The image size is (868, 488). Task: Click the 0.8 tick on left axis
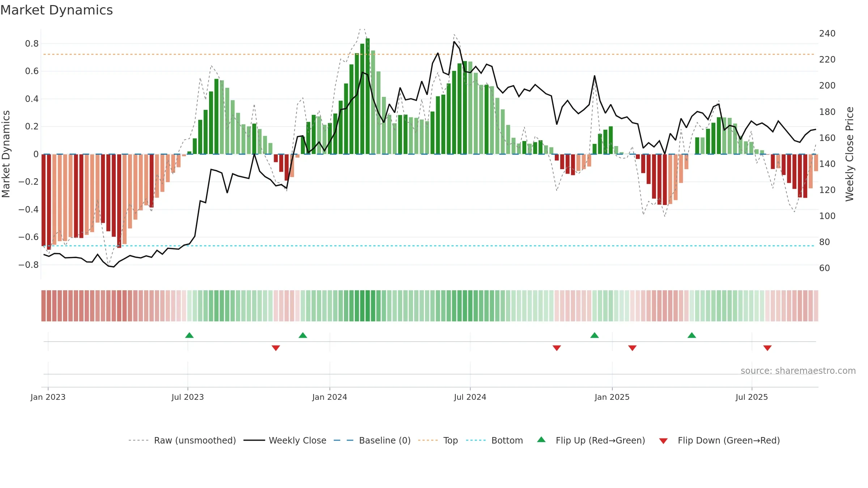(32, 44)
